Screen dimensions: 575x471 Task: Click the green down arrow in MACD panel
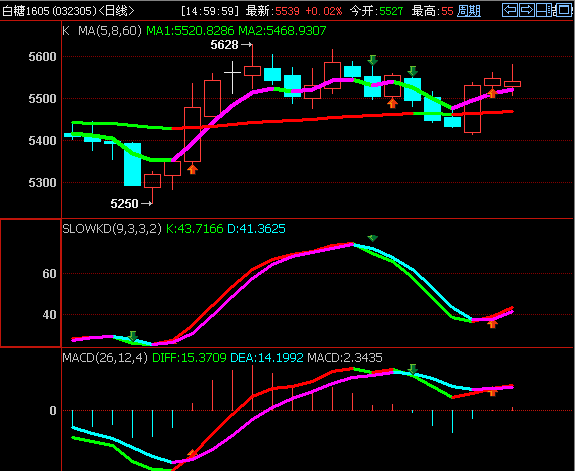[413, 369]
